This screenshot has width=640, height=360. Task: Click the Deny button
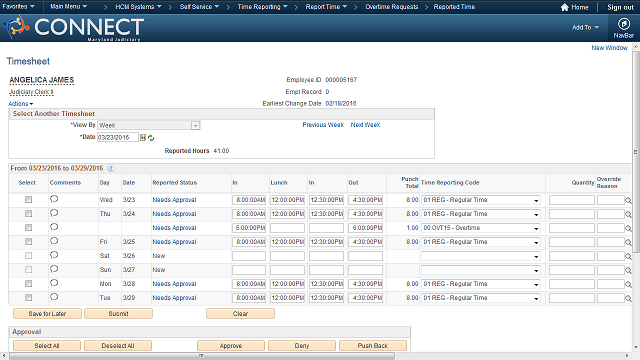click(x=302, y=346)
